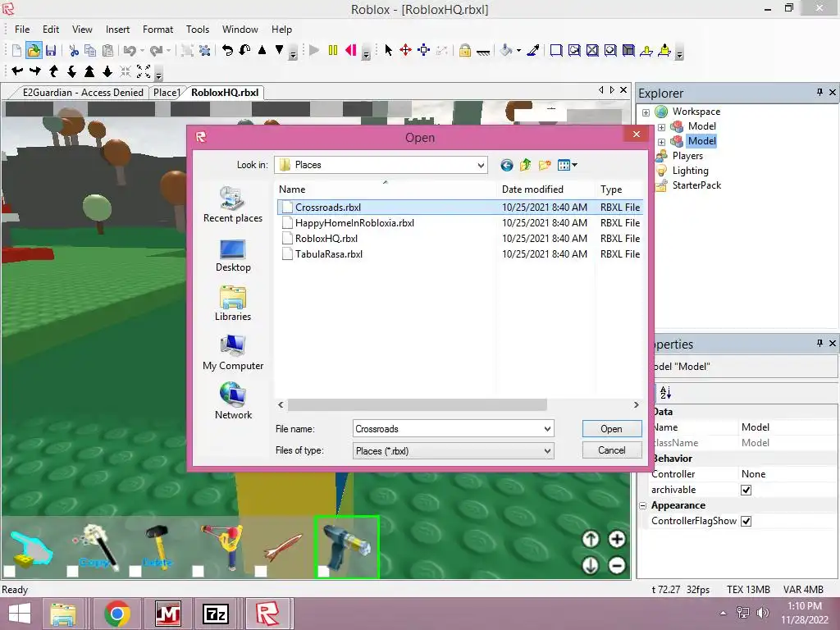Image resolution: width=840 pixels, height=630 pixels.
Task: Click the yellow Pause button
Action: [x=333, y=50]
